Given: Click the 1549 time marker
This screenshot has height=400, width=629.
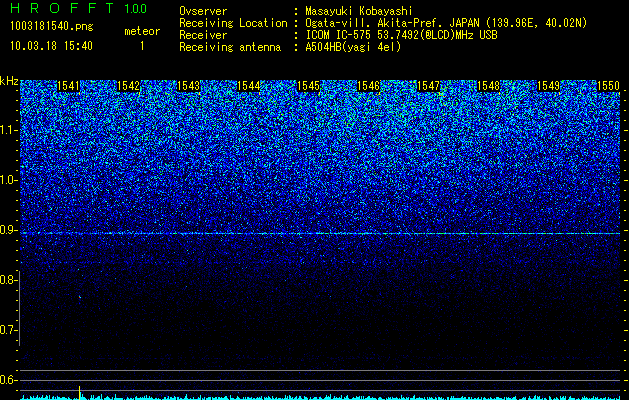Looking at the screenshot, I should (548, 86).
